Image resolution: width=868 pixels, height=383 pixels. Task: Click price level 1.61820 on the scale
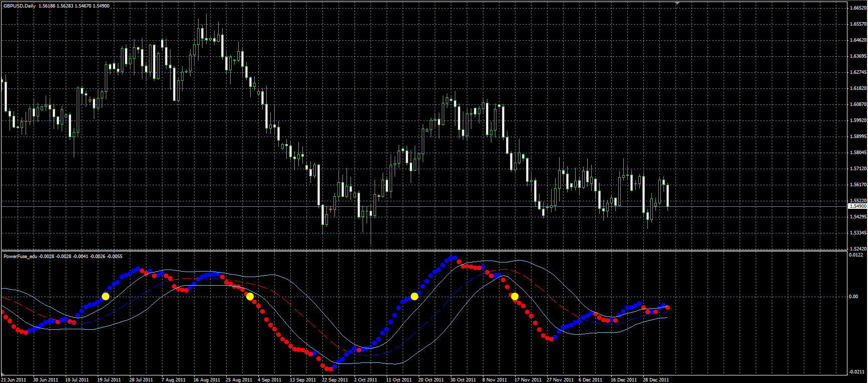[858, 88]
